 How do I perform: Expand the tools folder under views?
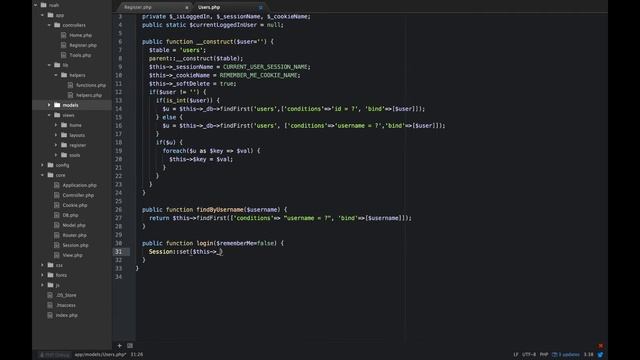pyautogui.click(x=56, y=155)
